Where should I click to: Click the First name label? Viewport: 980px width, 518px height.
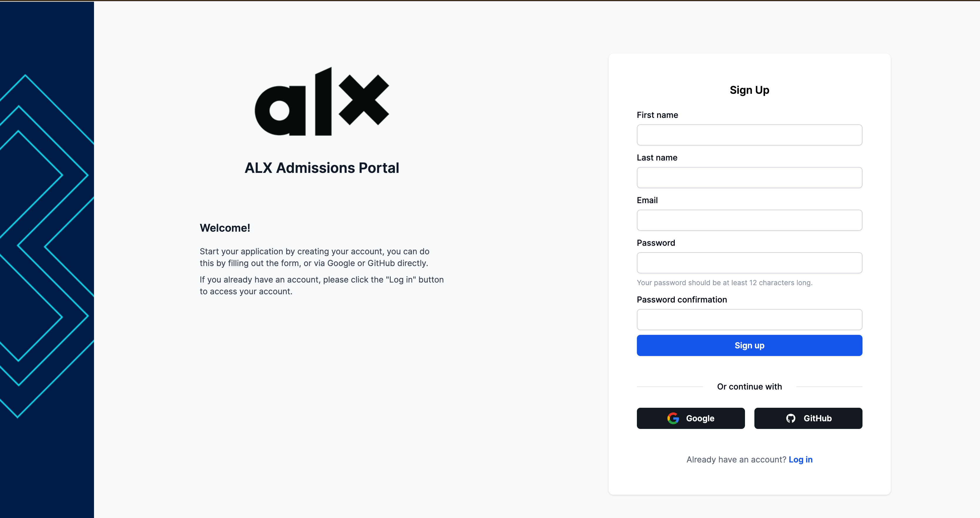(657, 115)
